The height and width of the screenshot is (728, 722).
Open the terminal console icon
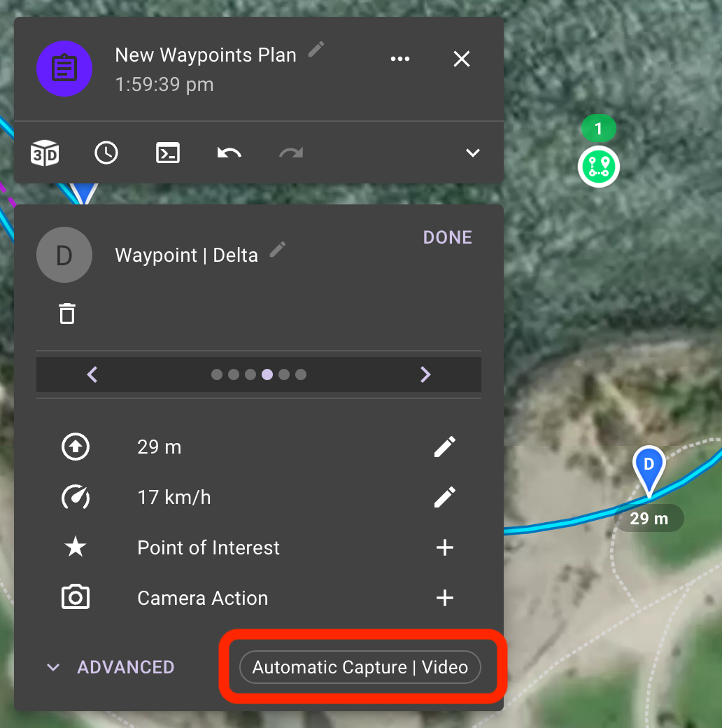tap(168, 153)
